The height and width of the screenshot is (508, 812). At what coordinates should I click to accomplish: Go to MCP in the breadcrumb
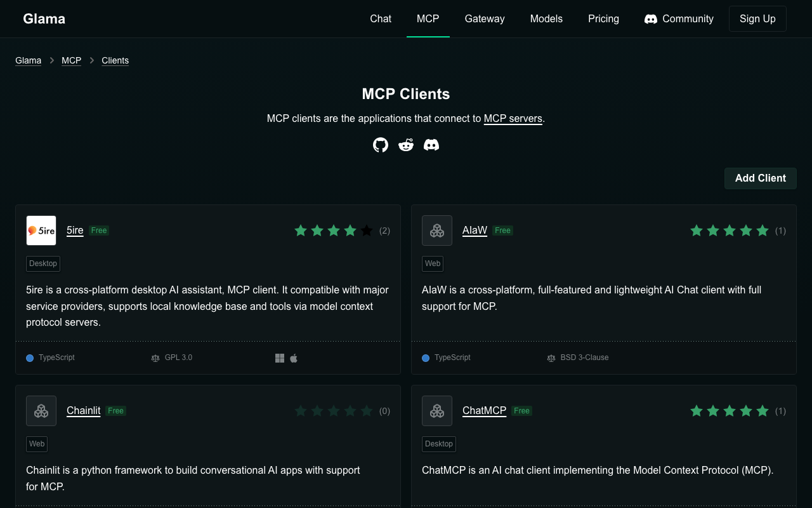pyautogui.click(x=71, y=60)
